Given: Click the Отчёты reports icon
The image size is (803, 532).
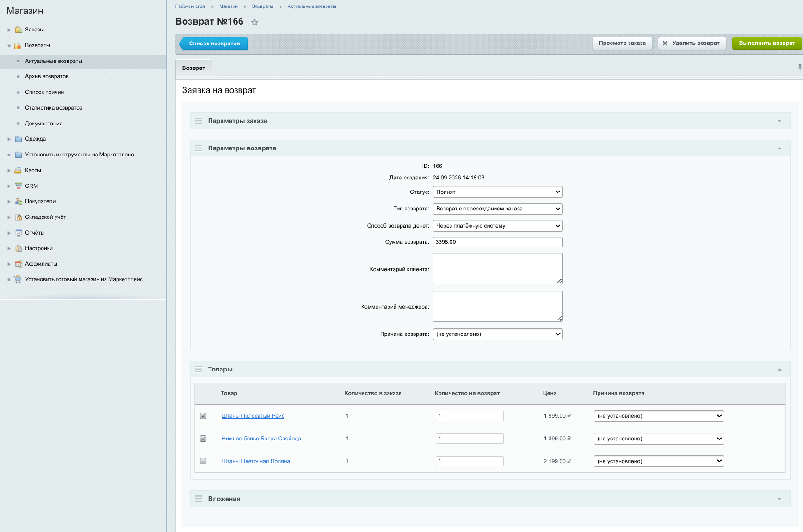Looking at the screenshot, I should [19, 233].
